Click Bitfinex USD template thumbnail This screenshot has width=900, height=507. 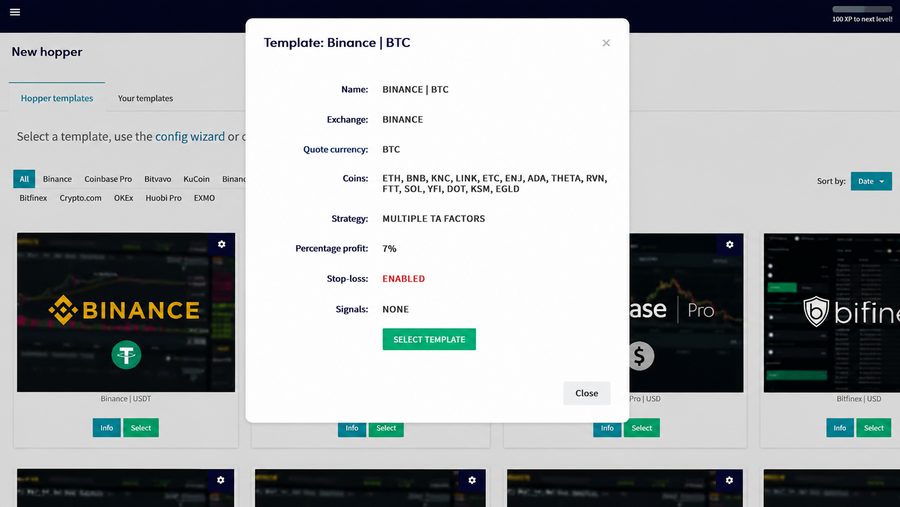click(832, 312)
